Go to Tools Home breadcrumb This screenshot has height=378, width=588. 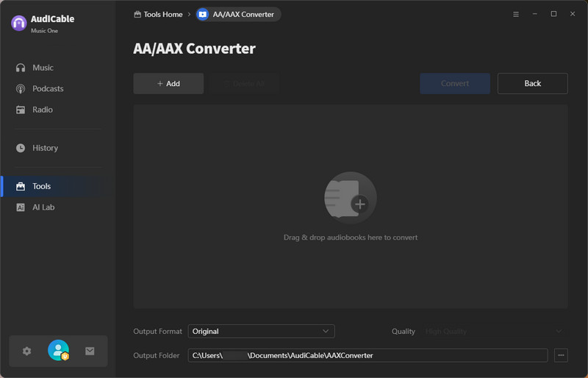[x=158, y=14]
